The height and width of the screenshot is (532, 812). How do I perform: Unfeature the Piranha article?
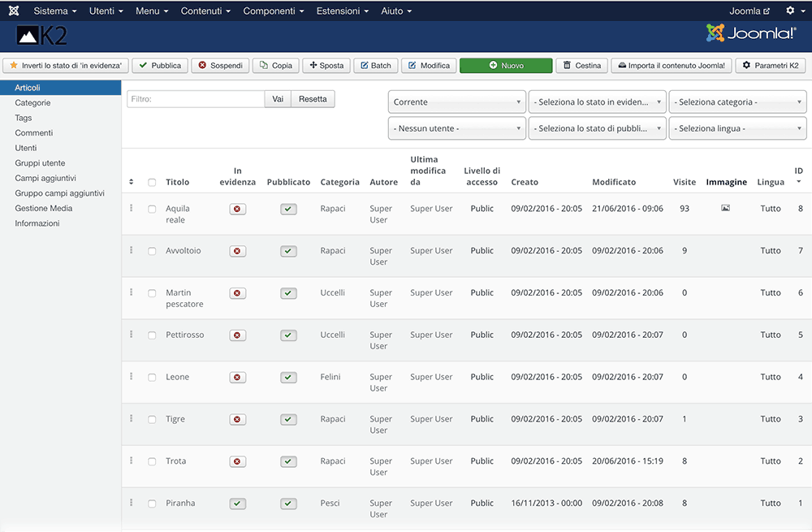pos(237,504)
